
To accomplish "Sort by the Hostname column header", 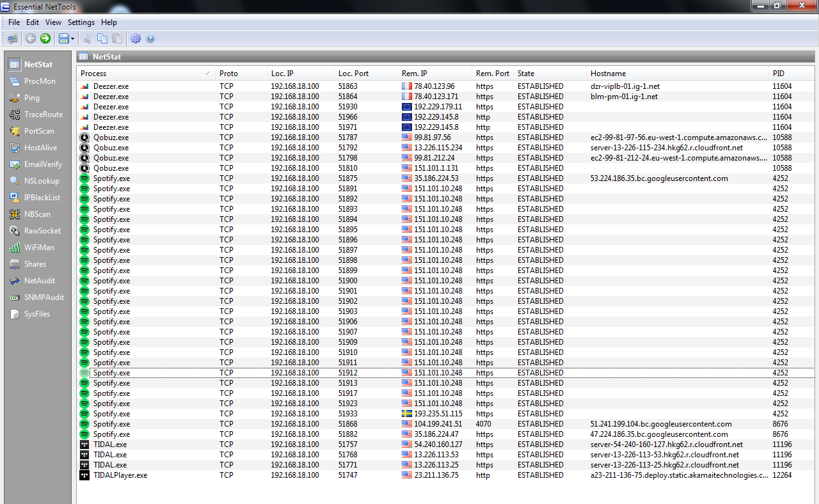I will [678, 74].
